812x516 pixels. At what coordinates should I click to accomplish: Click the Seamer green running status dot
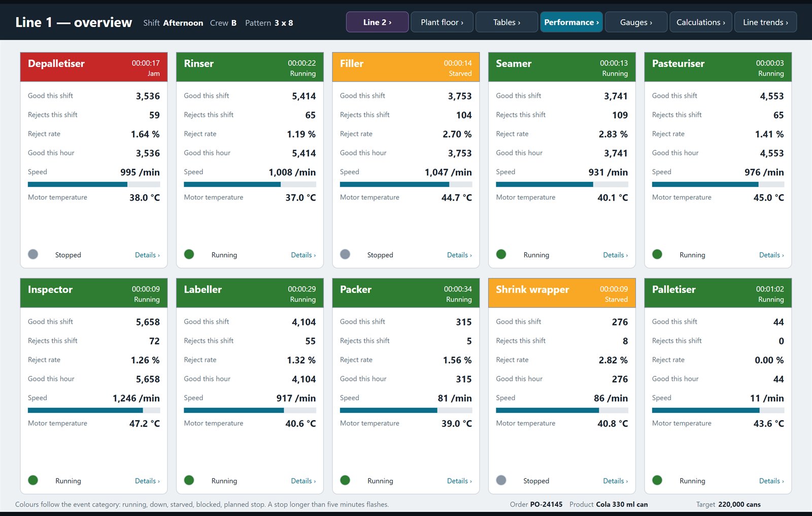coord(501,254)
